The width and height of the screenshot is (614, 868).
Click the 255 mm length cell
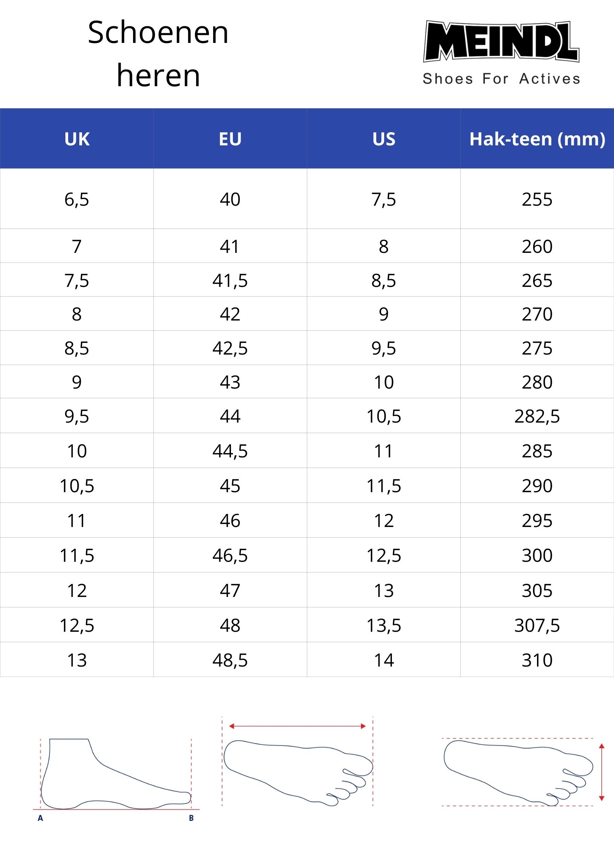pyautogui.click(x=537, y=199)
